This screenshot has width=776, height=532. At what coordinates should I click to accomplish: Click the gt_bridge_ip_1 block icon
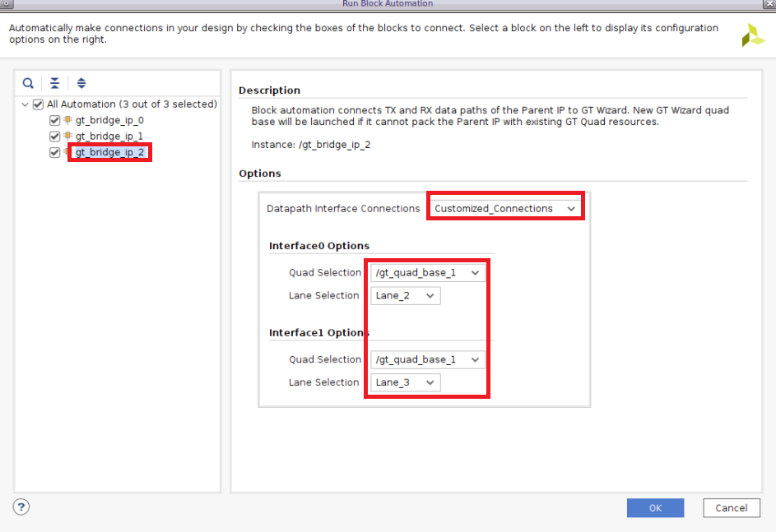[x=67, y=136]
